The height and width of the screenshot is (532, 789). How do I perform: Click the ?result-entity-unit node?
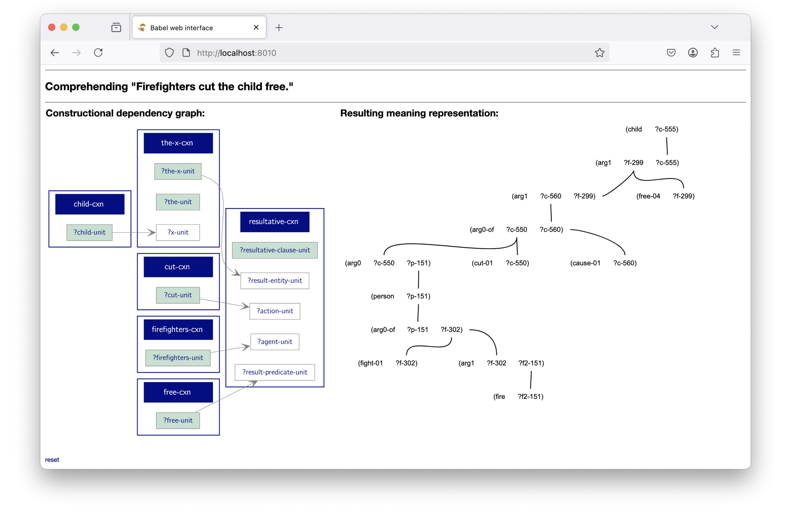274,281
